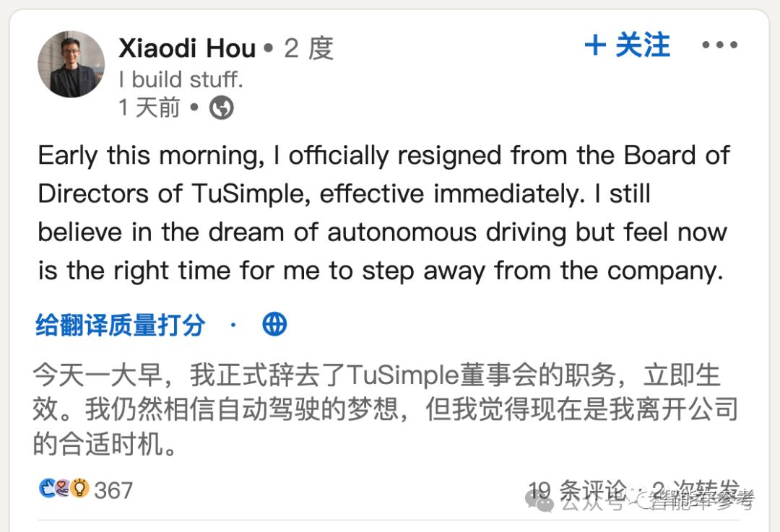
Task: Click the English post text about resigning
Action: [x=383, y=214]
